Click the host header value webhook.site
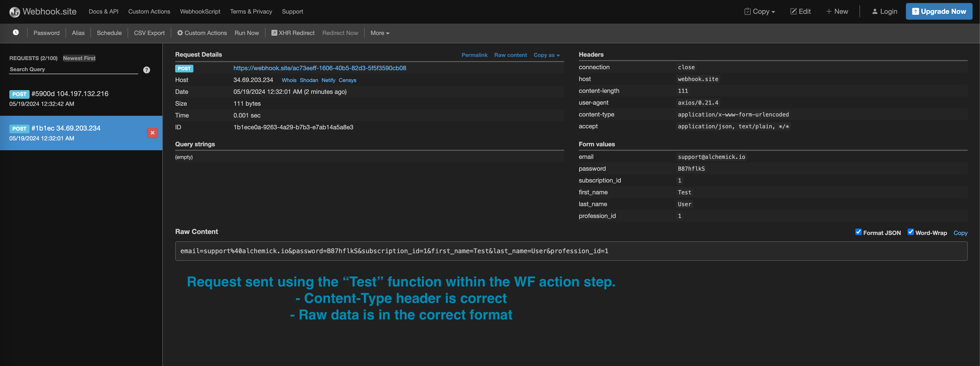Screen dimensions: 980x366 698,79
